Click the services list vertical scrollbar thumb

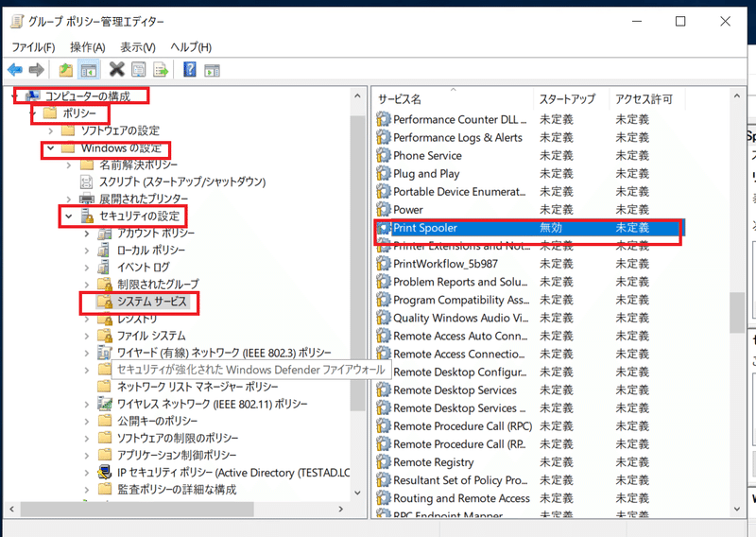click(737, 313)
